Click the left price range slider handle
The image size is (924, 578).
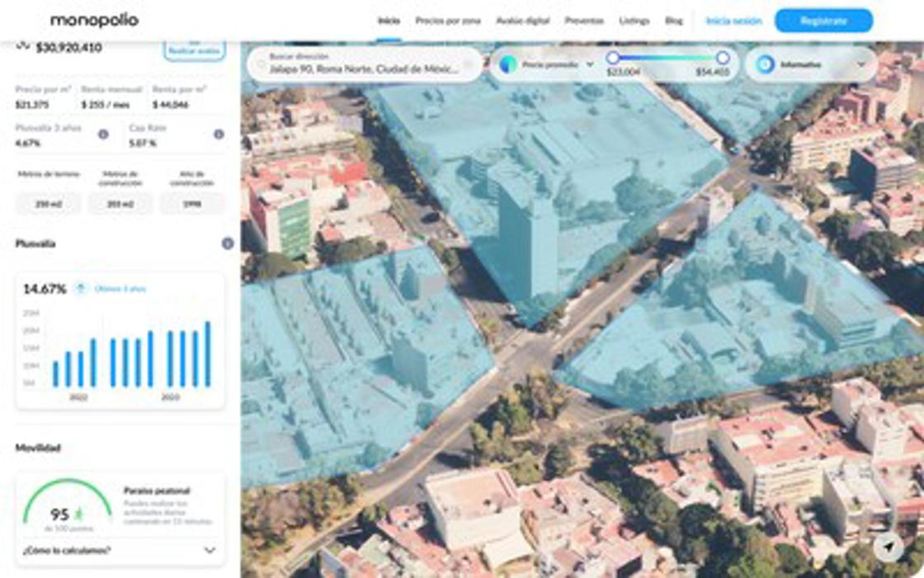[x=613, y=58]
